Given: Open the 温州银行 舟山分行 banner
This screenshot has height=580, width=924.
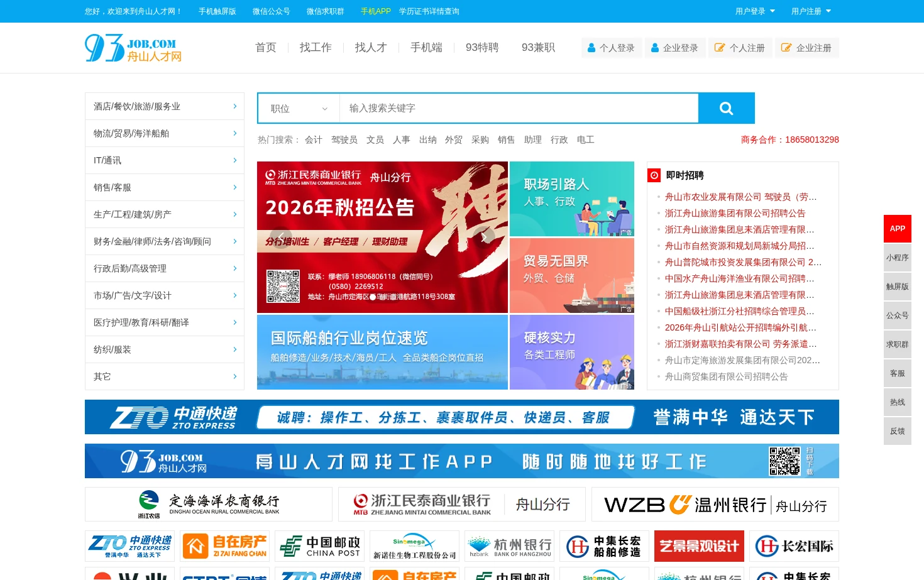Looking at the screenshot, I should (x=715, y=505).
